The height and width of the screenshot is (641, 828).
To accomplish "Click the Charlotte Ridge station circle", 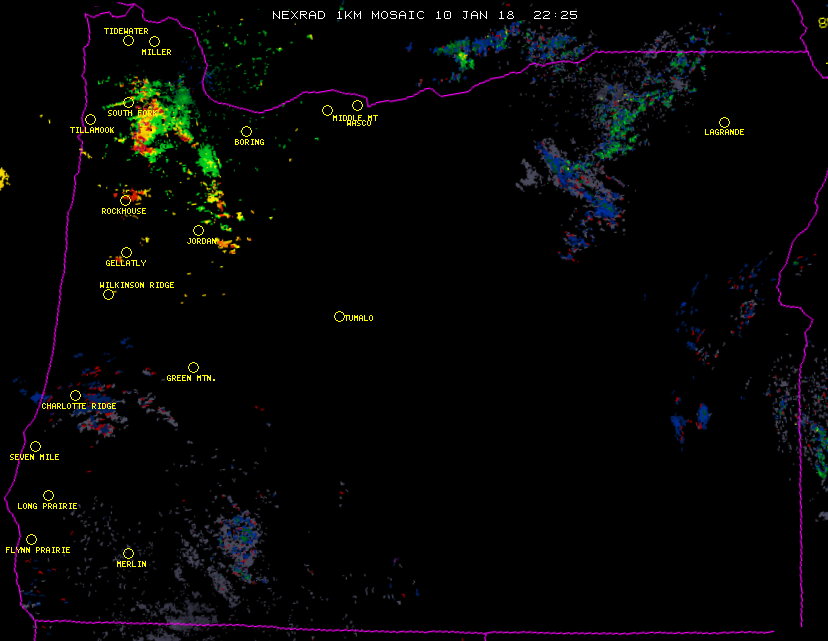I will click(x=75, y=396).
